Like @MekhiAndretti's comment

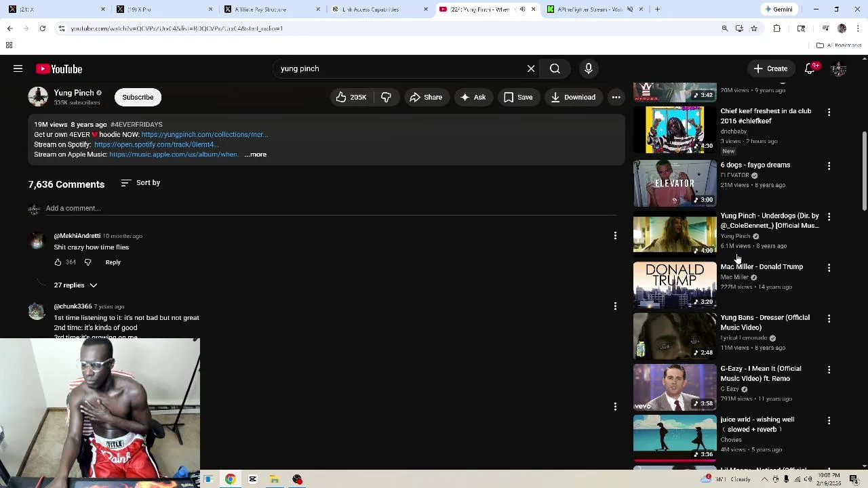[x=58, y=262]
